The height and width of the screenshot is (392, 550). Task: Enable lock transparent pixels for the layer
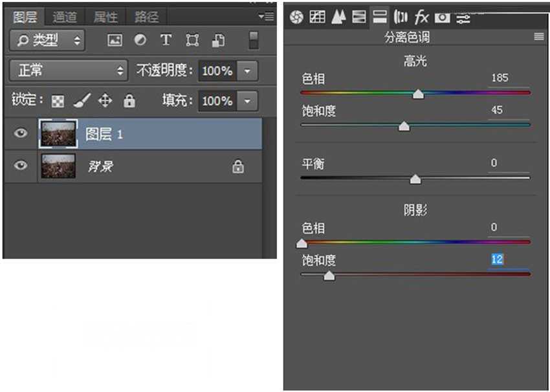[x=58, y=101]
